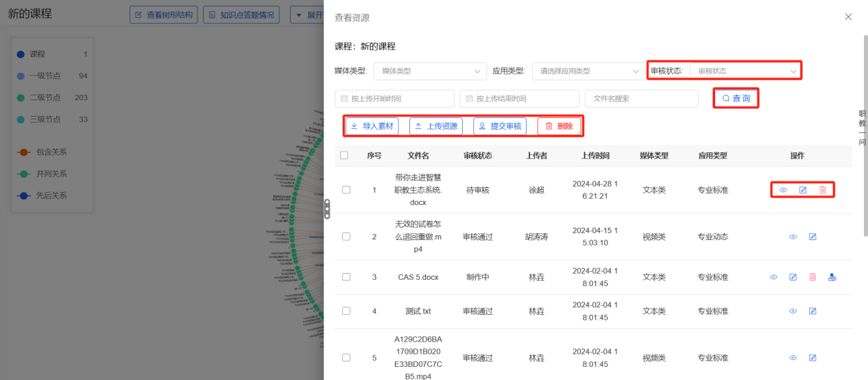Click the 导入素材 button
This screenshot has height=380, width=868.
(372, 126)
